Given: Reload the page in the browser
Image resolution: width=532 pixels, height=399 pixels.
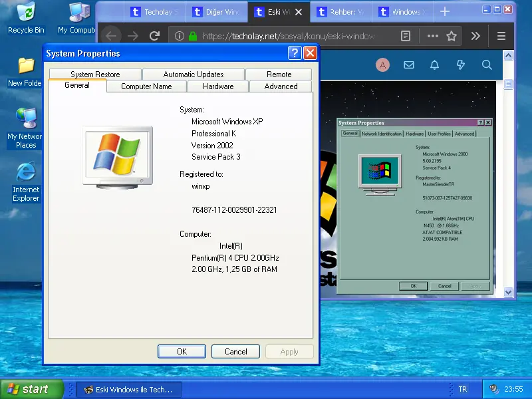Looking at the screenshot, I should (155, 36).
